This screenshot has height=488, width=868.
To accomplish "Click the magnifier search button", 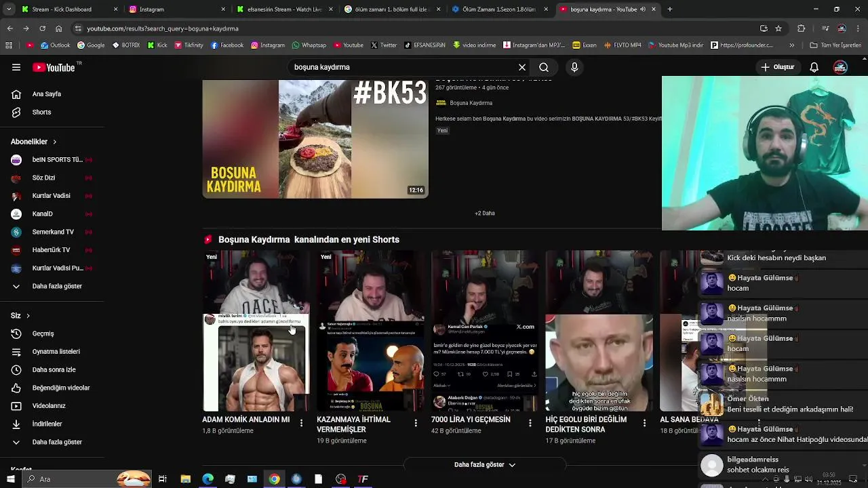I will tap(544, 67).
